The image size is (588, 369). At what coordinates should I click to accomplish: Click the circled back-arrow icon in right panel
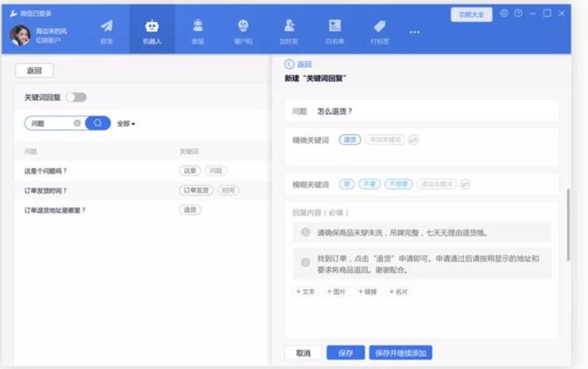(x=289, y=64)
